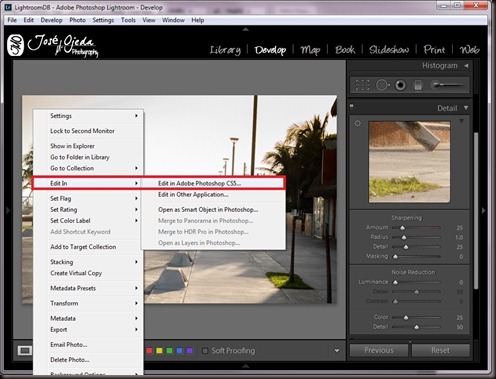
Task: Switch to the Print module
Action: [x=434, y=50]
